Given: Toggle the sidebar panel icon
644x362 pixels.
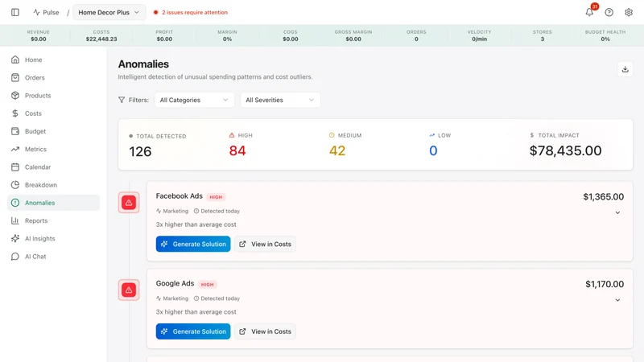Looking at the screenshot, I should click(x=15, y=12).
